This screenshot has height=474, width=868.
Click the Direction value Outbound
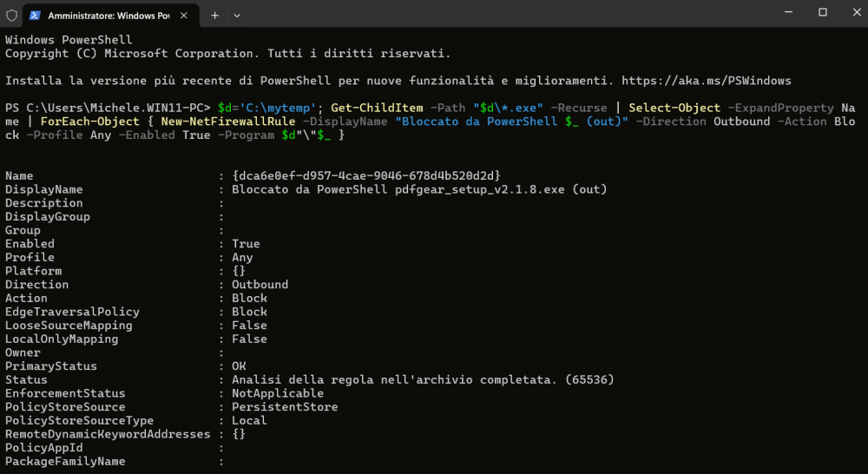[260, 285]
